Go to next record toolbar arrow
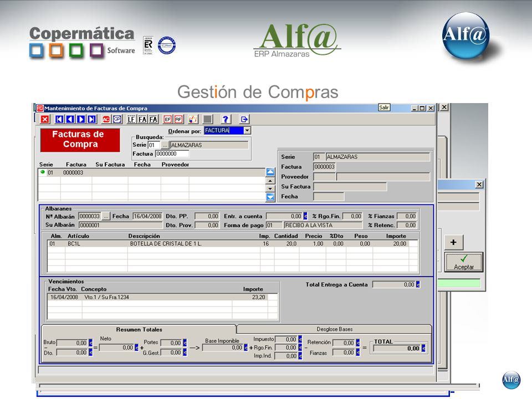This screenshot has width=532, height=399. [x=81, y=119]
